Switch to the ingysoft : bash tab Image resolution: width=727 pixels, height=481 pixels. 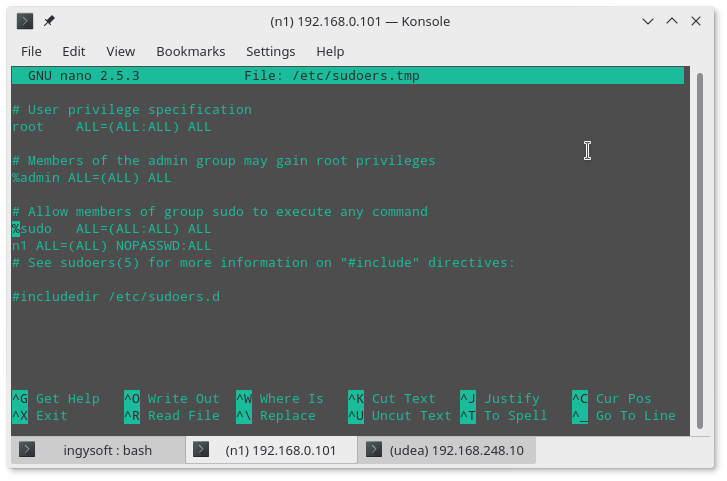tap(98, 450)
